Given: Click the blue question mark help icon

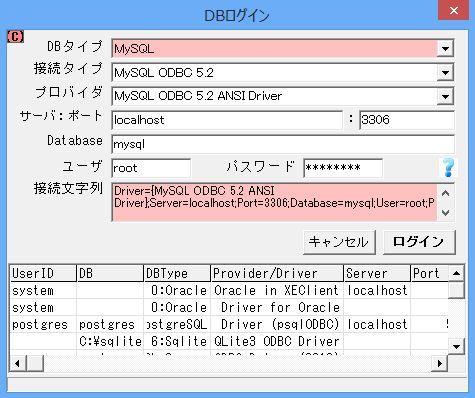Looking at the screenshot, I should point(448,167).
